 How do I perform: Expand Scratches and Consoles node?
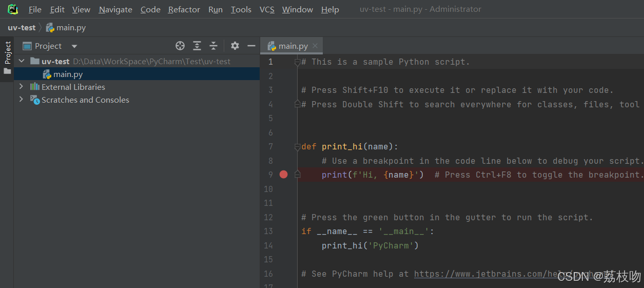[21, 99]
